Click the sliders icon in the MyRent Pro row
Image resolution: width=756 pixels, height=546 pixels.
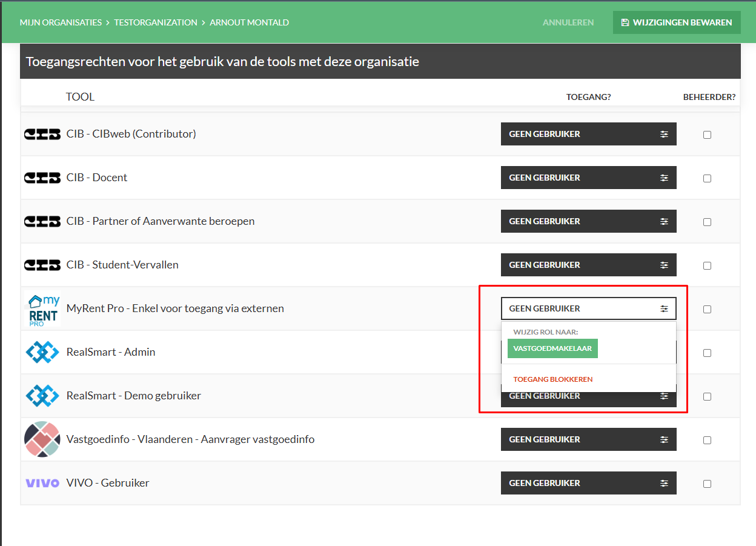coord(664,308)
